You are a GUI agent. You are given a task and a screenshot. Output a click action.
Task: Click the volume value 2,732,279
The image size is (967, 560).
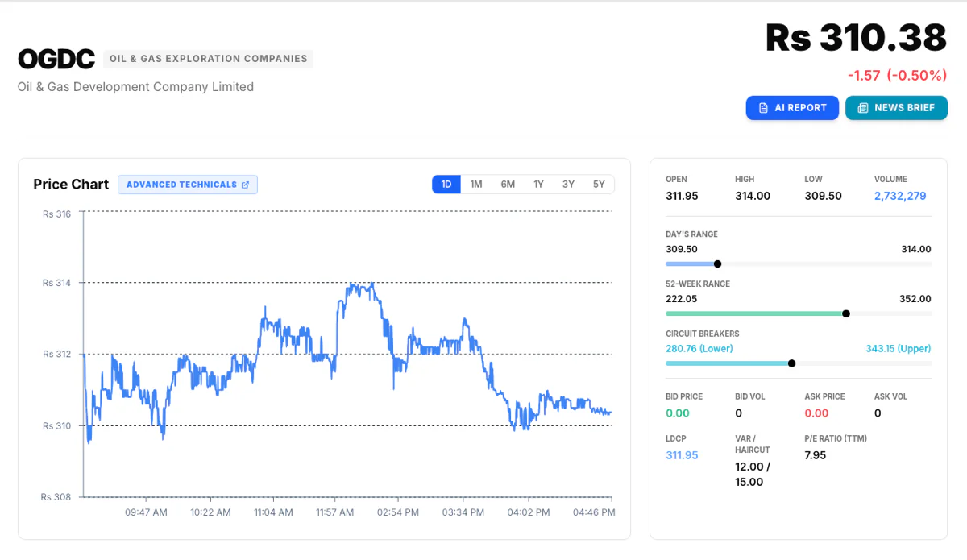(900, 196)
